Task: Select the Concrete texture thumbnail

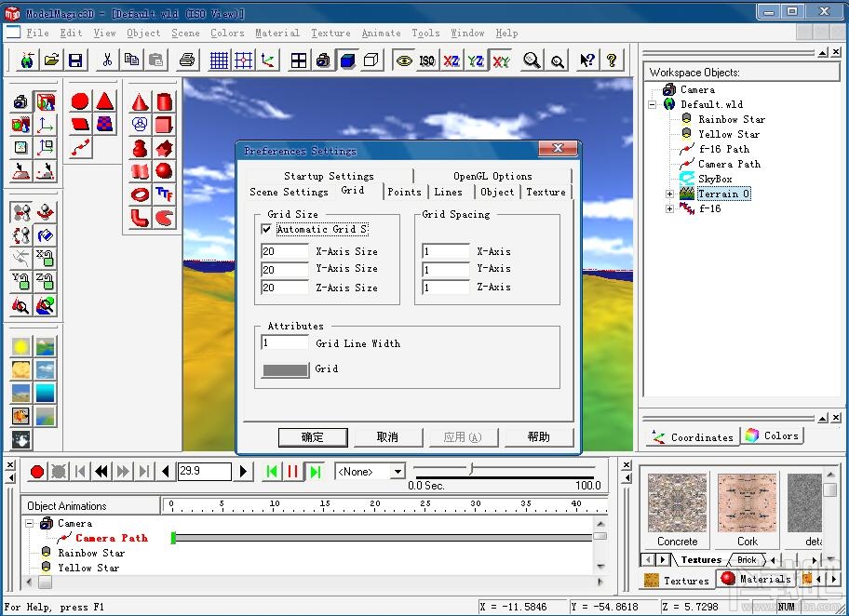Action: [676, 502]
